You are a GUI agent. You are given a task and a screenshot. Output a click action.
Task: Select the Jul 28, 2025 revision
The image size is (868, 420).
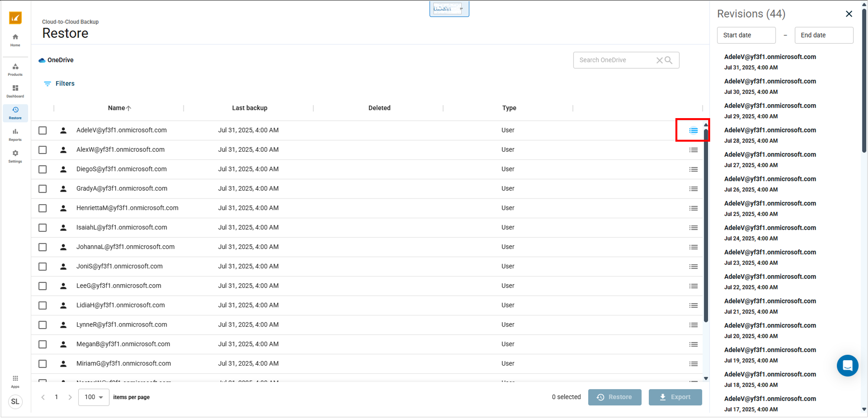pyautogui.click(x=770, y=135)
